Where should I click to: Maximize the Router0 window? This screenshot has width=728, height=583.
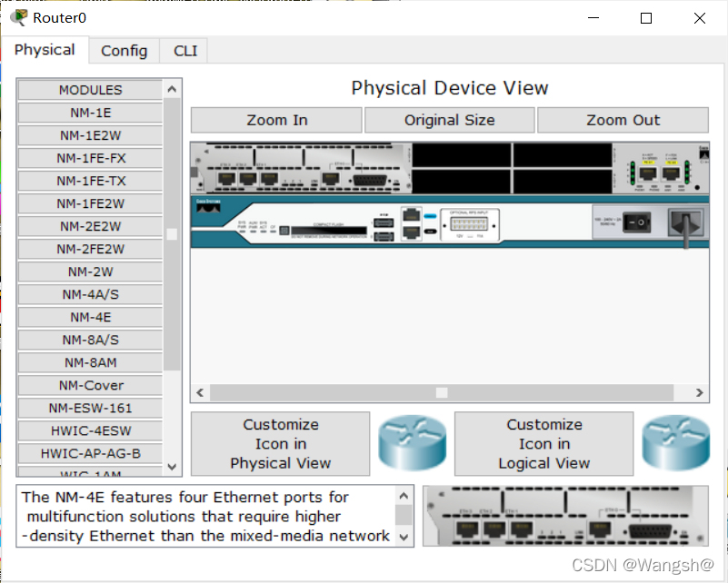tap(646, 18)
